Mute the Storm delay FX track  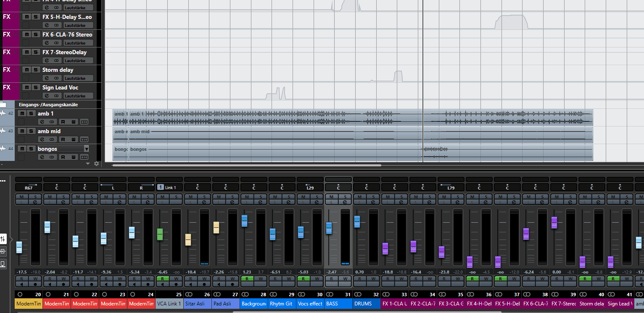[x=26, y=70]
